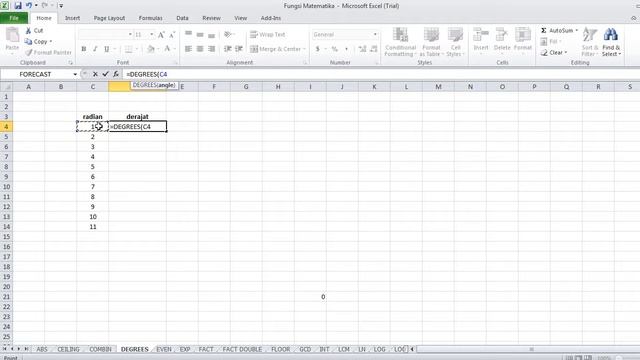The height and width of the screenshot is (360, 640).
Task: Click the Select All corner button
Action: (x=6, y=87)
